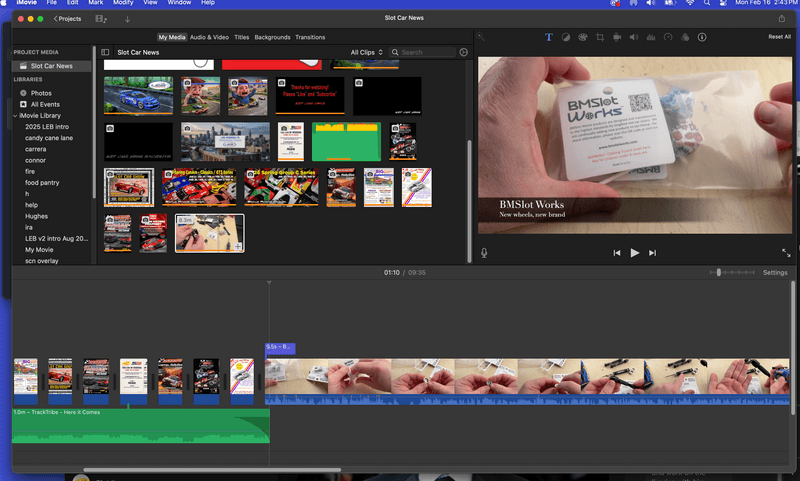Viewport: 800px width, 481px height.
Task: Select the TrackTribe 'Here it Comes' audio track
Action: click(x=141, y=425)
